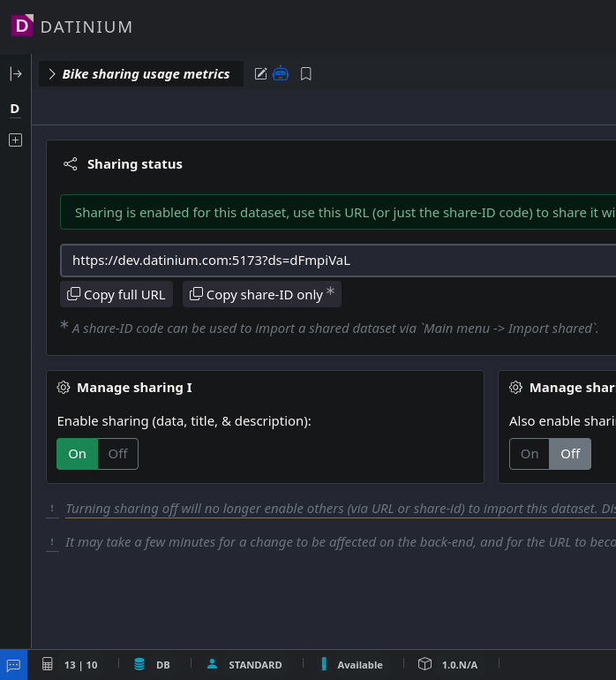The width and height of the screenshot is (616, 680).
Task: Edit dataset title with pencil icon
Action: (x=260, y=74)
